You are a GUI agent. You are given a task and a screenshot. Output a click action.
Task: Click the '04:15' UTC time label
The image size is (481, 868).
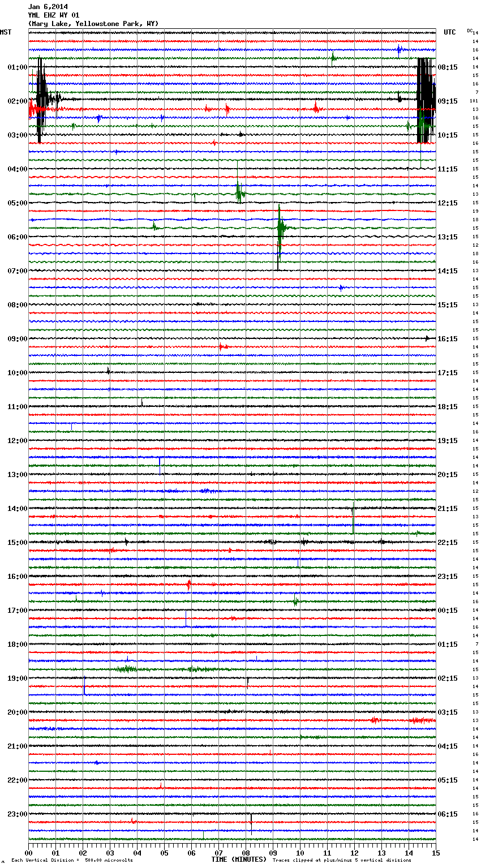click(x=448, y=746)
